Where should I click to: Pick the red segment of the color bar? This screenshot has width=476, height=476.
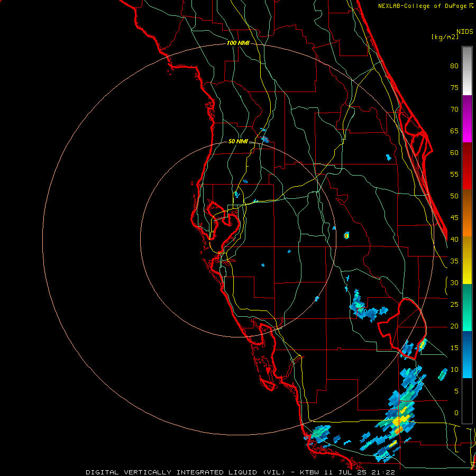click(x=467, y=166)
